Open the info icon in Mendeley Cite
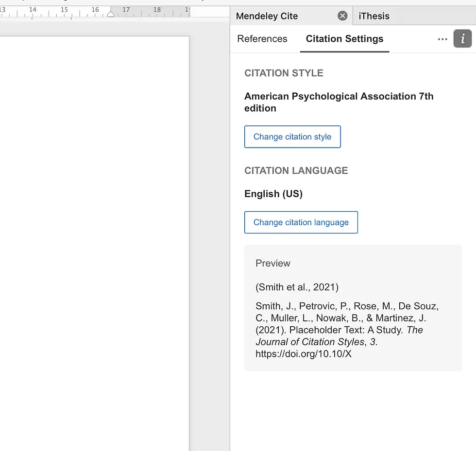 [x=462, y=38]
